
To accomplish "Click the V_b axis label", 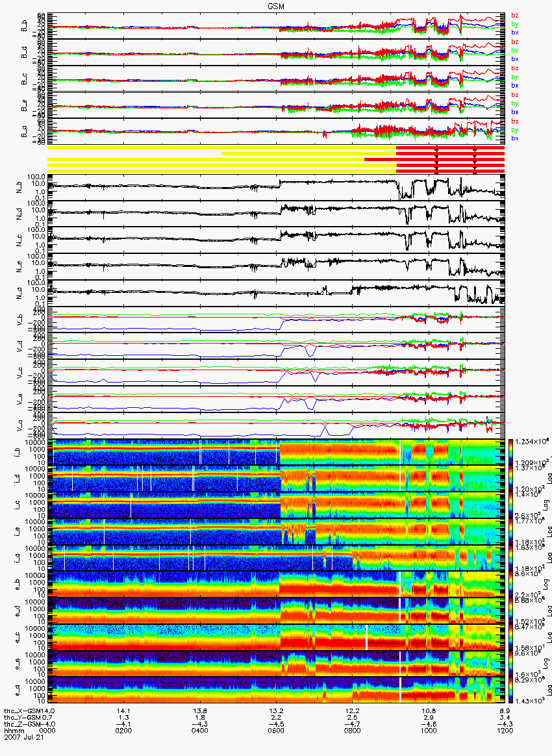I will pos(19,319).
